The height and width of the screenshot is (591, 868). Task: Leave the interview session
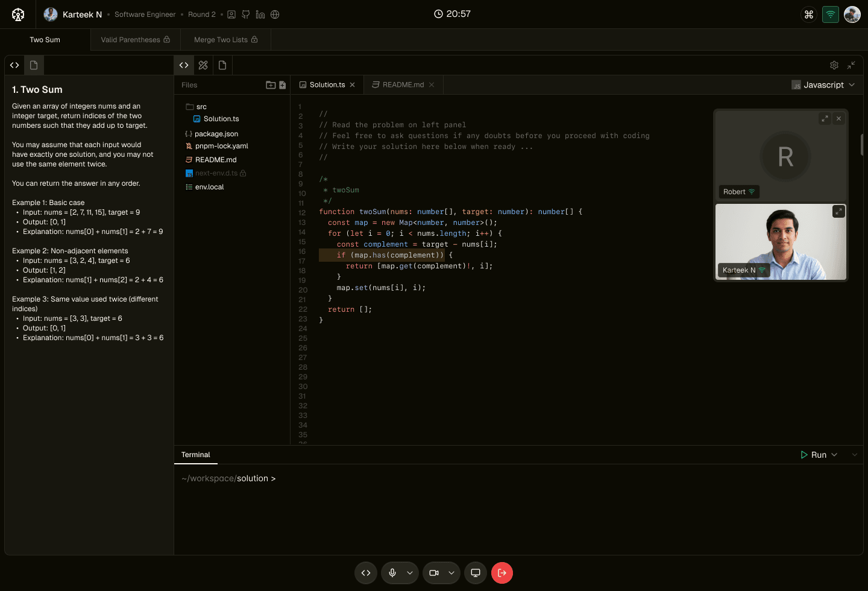[x=502, y=573]
